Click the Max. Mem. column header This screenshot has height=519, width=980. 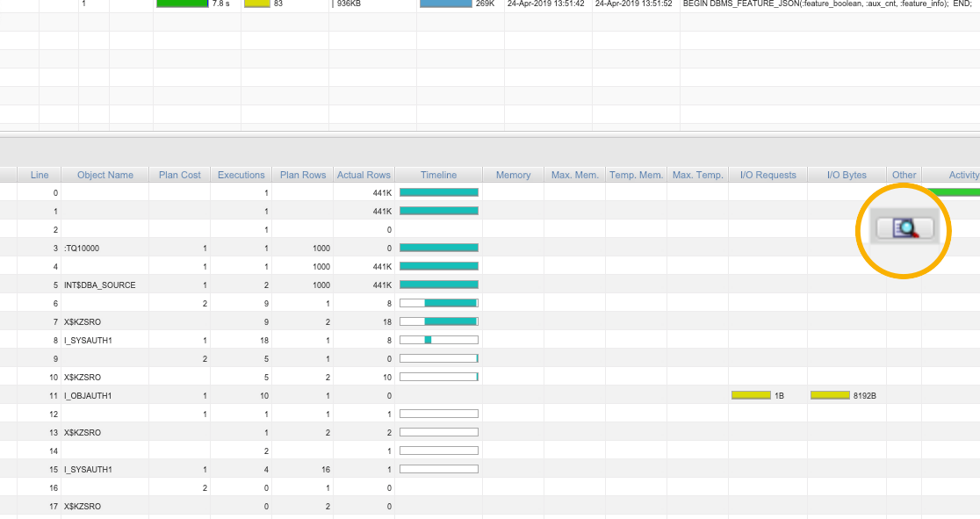click(574, 175)
